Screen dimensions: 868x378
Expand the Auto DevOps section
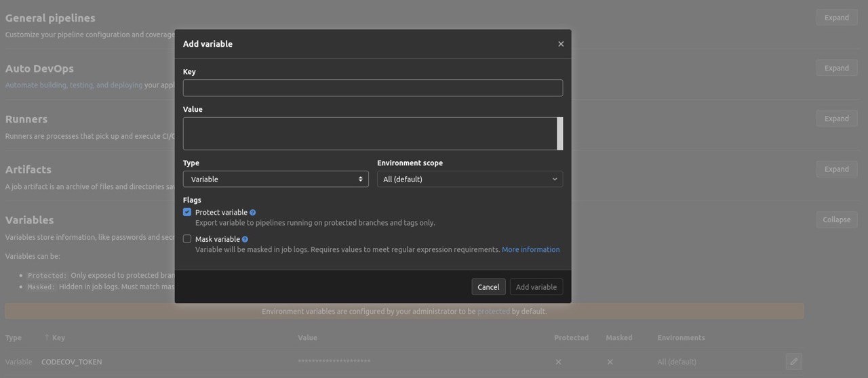[837, 68]
